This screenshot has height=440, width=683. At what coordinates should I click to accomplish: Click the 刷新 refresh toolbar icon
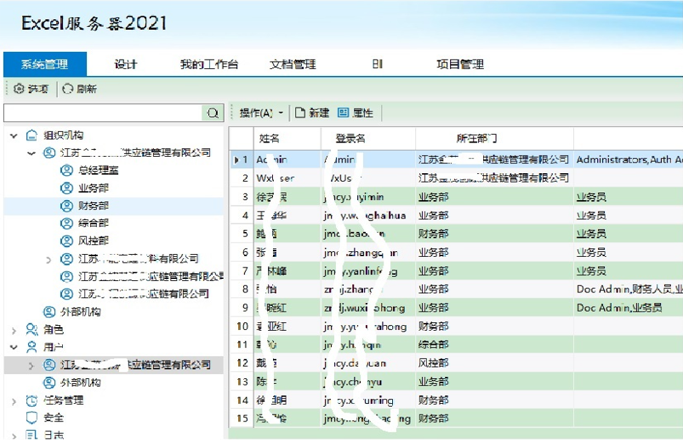67,89
